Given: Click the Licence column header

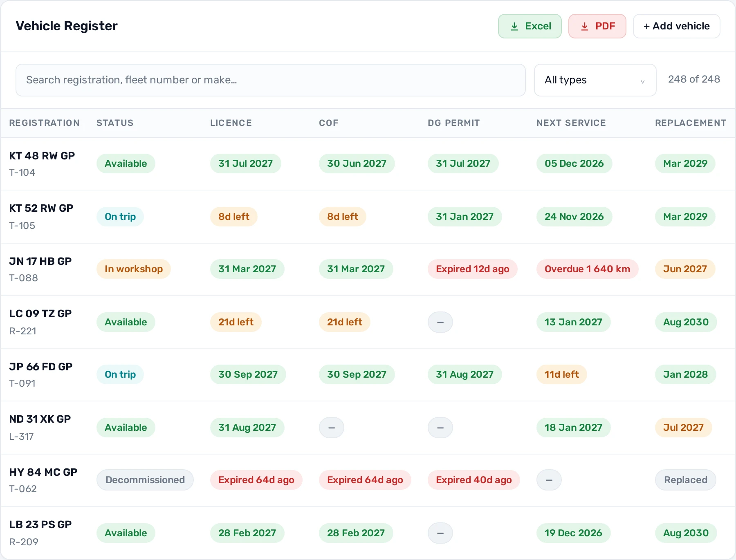Looking at the screenshot, I should pyautogui.click(x=231, y=123).
